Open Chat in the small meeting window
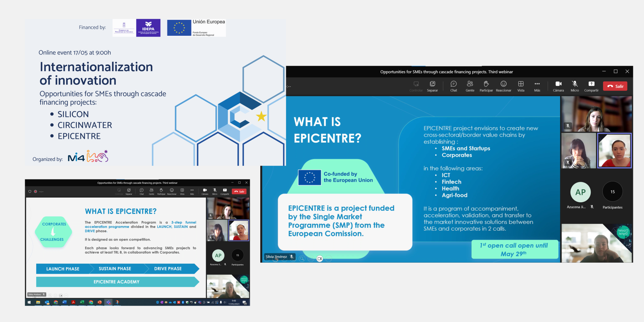This screenshot has width=644, height=322. (x=142, y=191)
